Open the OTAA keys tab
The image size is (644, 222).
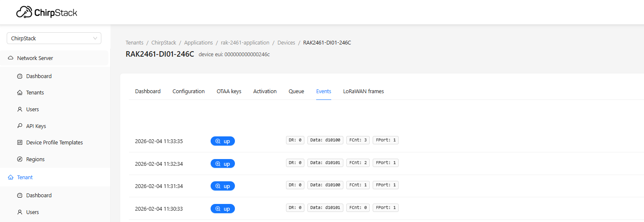tap(229, 91)
